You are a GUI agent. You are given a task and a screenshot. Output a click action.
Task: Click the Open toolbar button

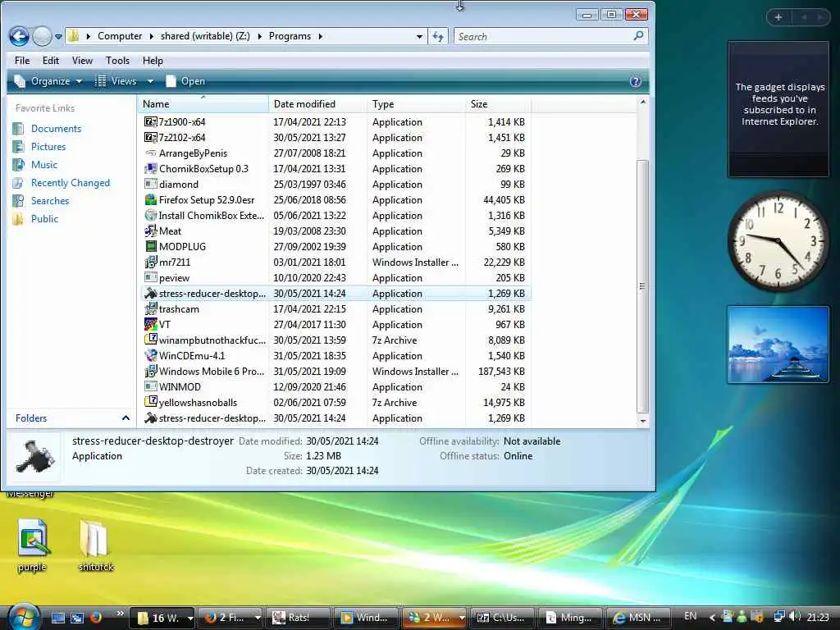click(185, 81)
